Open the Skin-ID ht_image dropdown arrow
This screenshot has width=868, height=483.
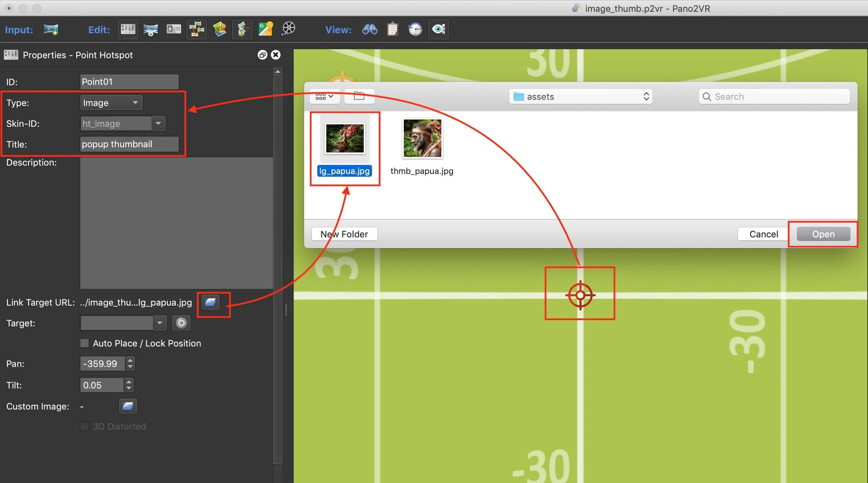tap(158, 123)
